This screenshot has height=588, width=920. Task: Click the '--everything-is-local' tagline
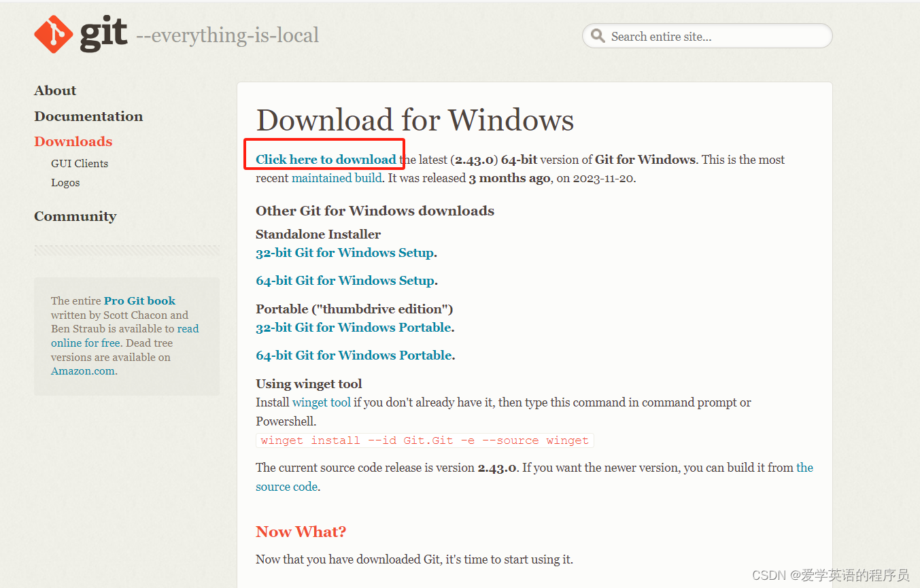[x=228, y=35]
